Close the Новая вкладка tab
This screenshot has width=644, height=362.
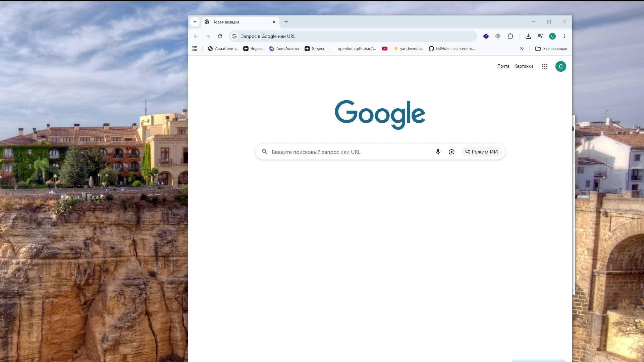[274, 22]
